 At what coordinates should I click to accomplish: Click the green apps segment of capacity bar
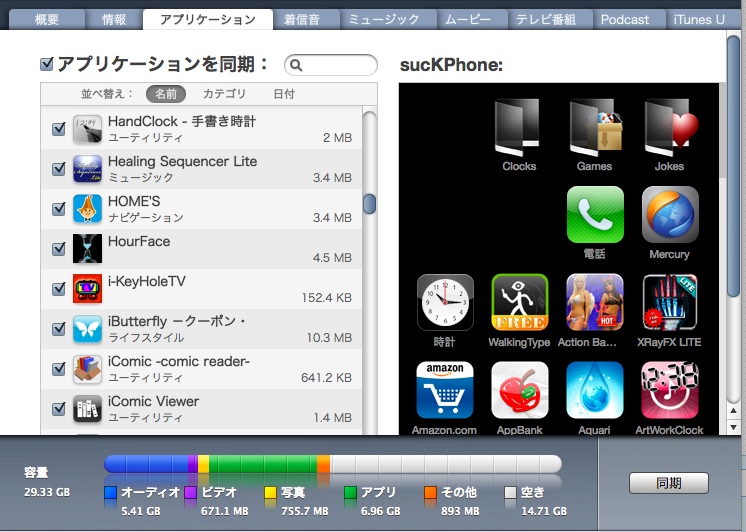click(x=263, y=463)
